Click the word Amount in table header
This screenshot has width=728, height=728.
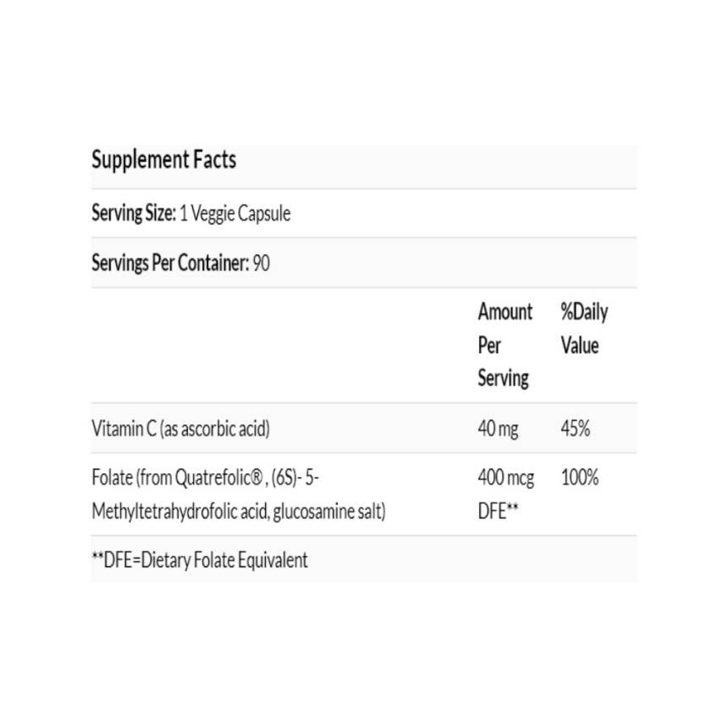coord(505,312)
